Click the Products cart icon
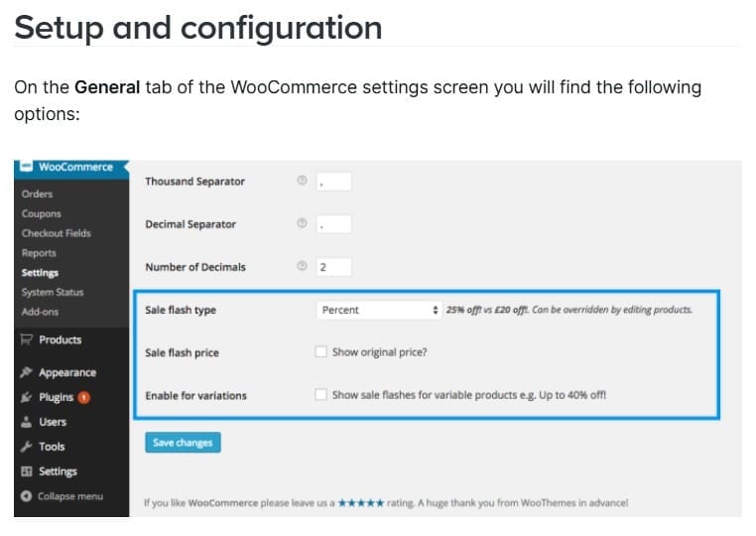 26,339
